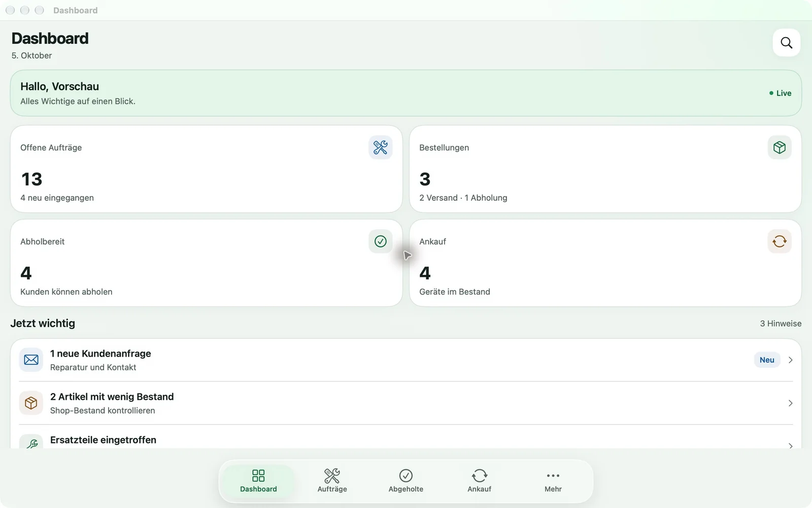The height and width of the screenshot is (508, 812).
Task: Click 'Reparatur und Kontakt' subtitle
Action: pyautogui.click(x=93, y=367)
